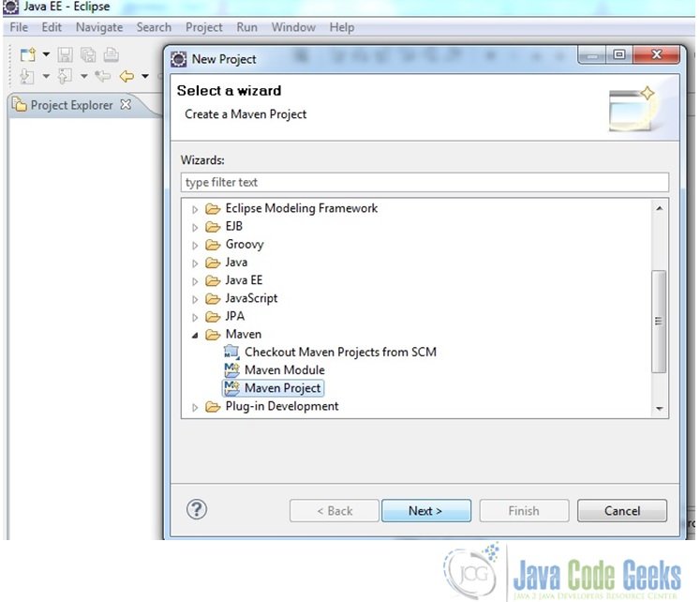
Task: Open the Run menu
Action: pyautogui.click(x=246, y=27)
